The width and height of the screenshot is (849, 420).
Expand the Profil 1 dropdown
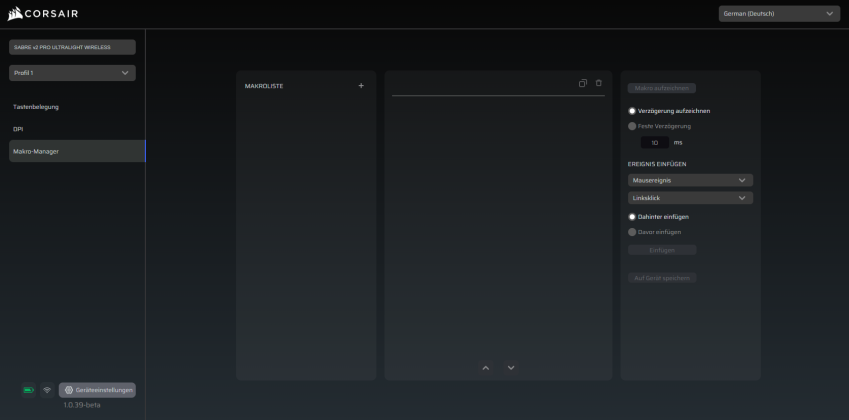pyautogui.click(x=72, y=73)
